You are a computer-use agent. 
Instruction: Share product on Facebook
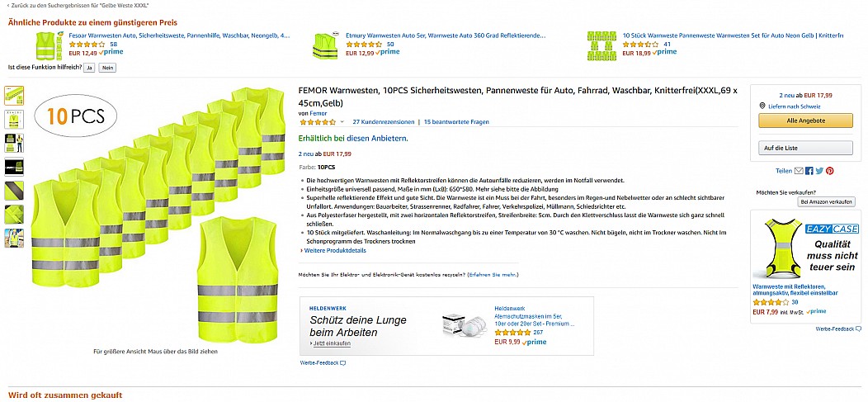pos(809,171)
